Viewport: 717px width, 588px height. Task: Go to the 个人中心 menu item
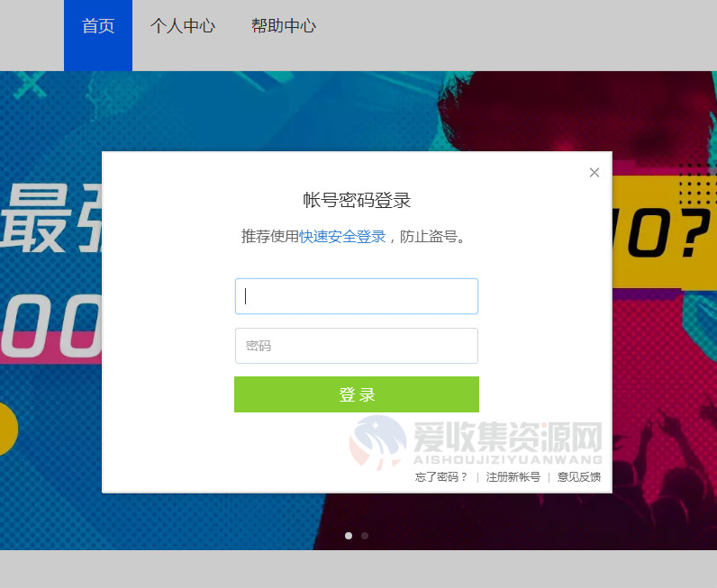coord(183,26)
